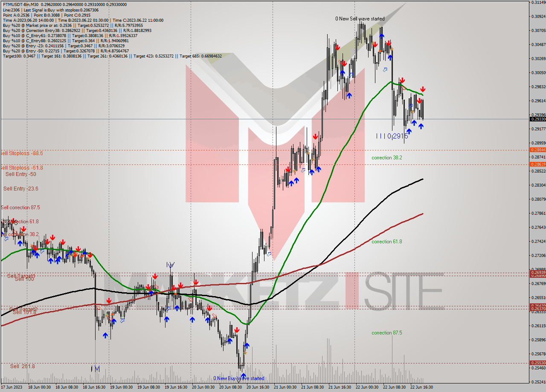Click the 0.28304 price axis value

538,185
